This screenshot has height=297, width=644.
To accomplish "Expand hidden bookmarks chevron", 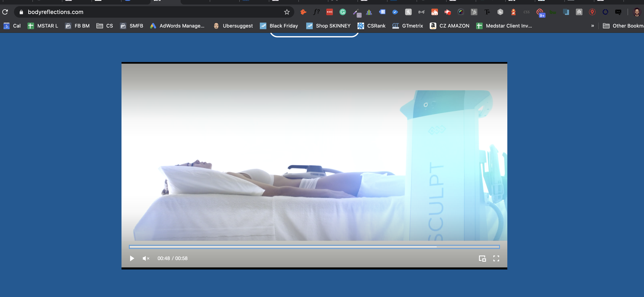I will [592, 26].
